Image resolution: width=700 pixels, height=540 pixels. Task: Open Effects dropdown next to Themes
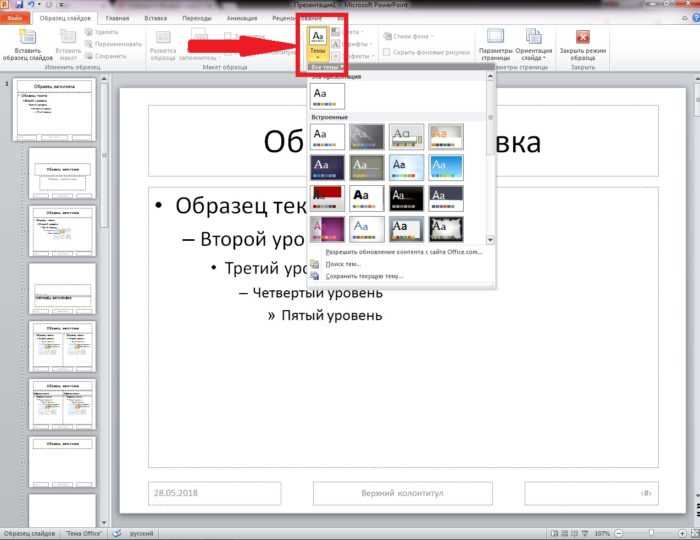[x=353, y=56]
